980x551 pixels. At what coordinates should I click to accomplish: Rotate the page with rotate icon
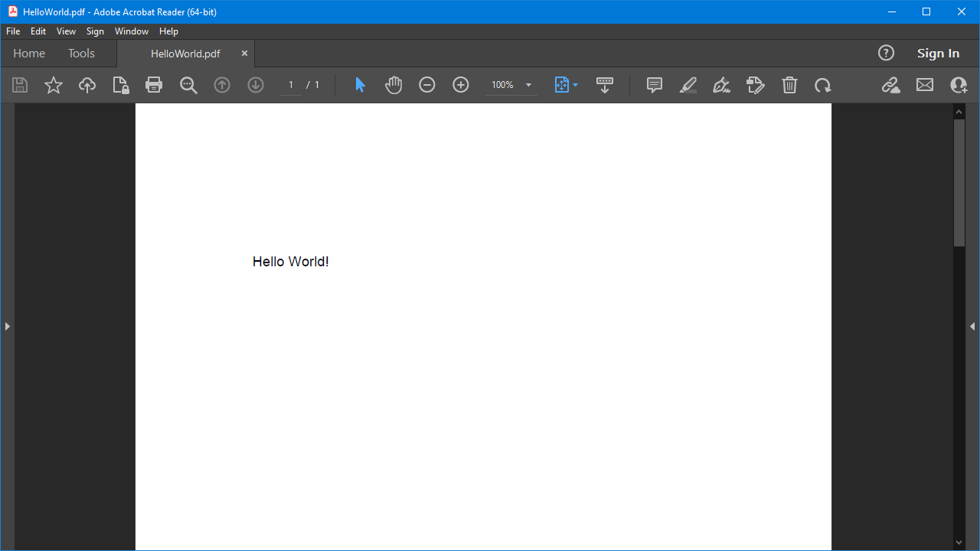click(823, 85)
